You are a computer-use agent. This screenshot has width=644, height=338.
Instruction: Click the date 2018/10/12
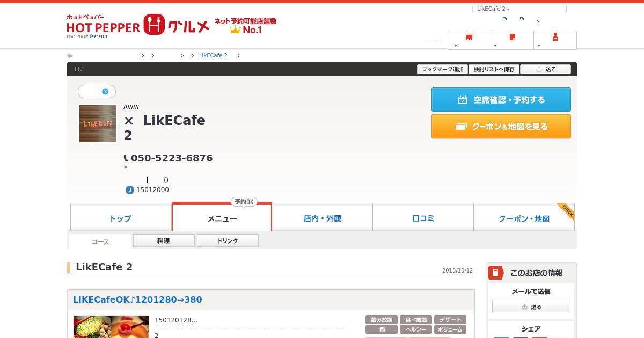coord(457,271)
